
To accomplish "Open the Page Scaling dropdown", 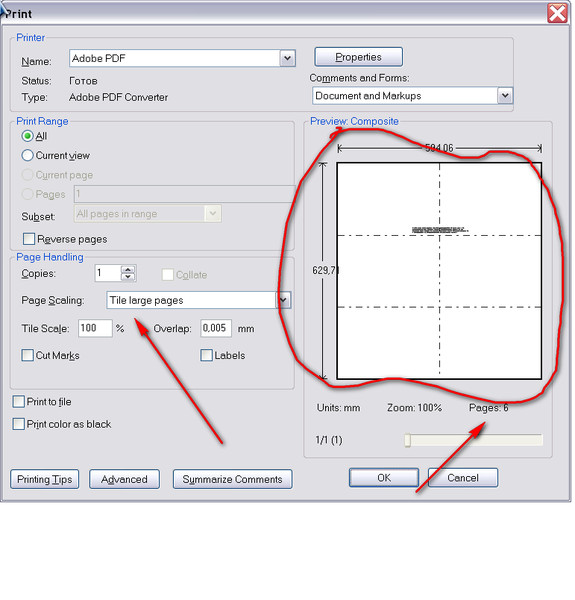I will pyautogui.click(x=283, y=300).
